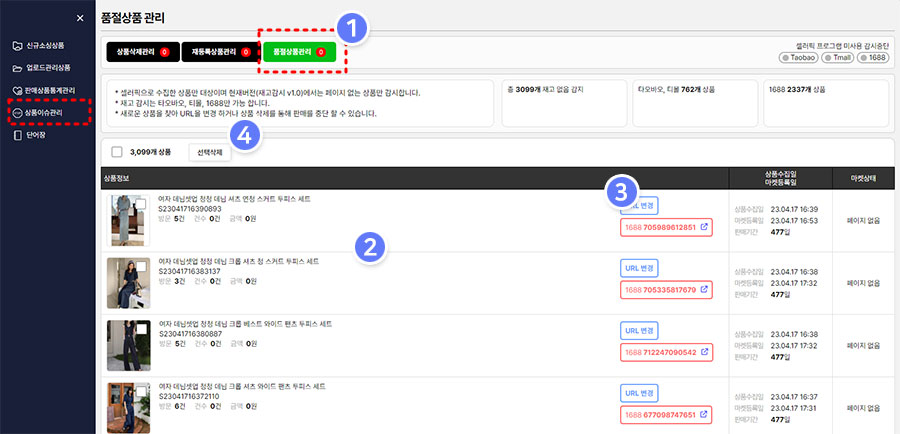Switch to the 상품삭제관리 tab
The height and width of the screenshot is (434, 900).
[x=141, y=51]
